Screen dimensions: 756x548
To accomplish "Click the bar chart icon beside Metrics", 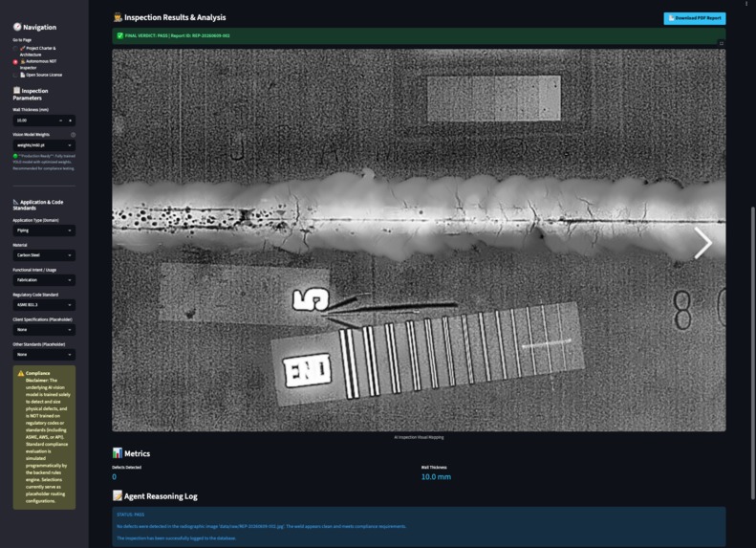I will pyautogui.click(x=118, y=453).
